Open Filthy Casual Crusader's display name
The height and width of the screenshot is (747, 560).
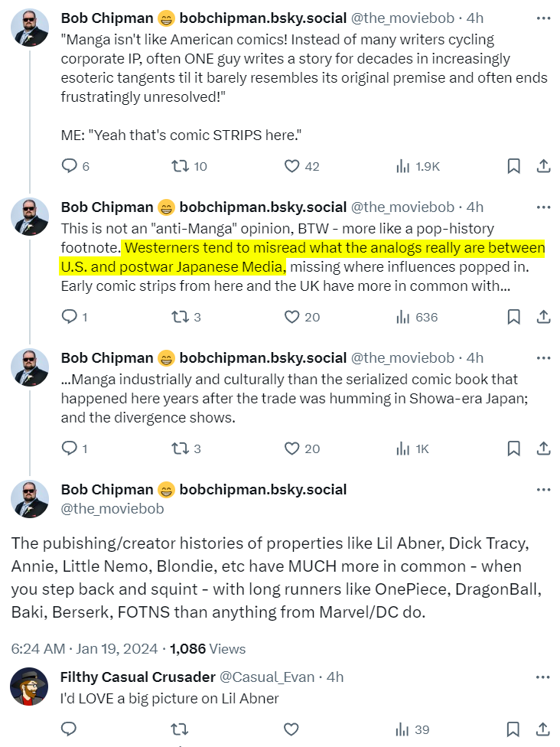tap(138, 677)
